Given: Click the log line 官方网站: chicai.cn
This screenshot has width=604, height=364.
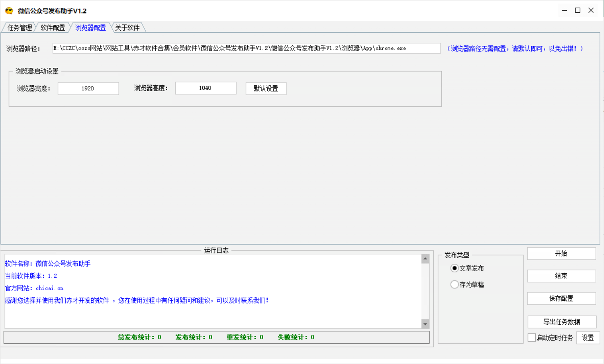Looking at the screenshot, I should (34, 288).
